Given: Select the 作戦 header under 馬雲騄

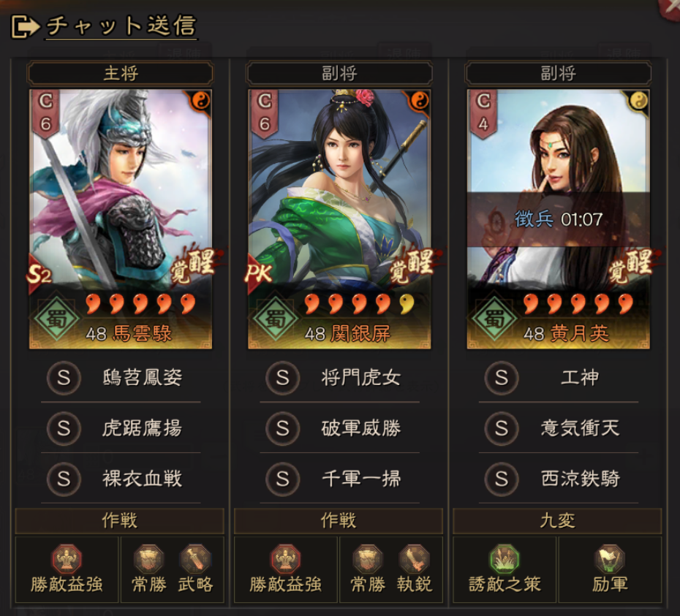Looking at the screenshot, I should point(120,520).
